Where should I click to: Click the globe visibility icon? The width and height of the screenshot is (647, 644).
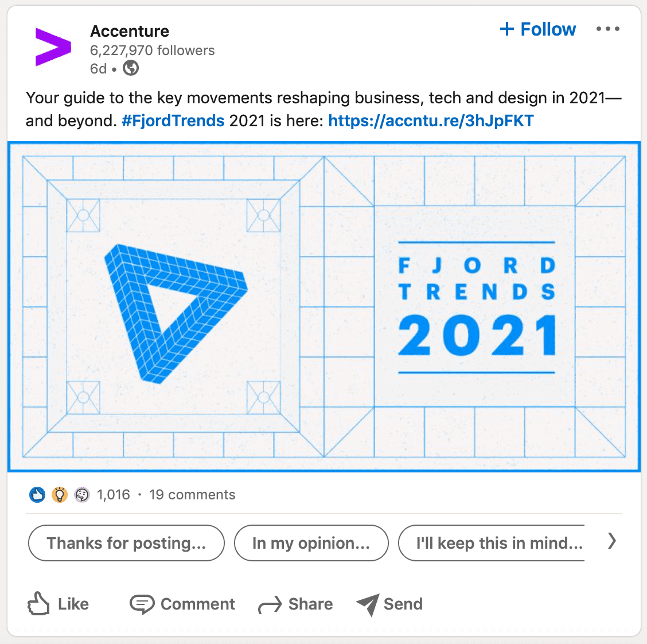pyautogui.click(x=131, y=68)
